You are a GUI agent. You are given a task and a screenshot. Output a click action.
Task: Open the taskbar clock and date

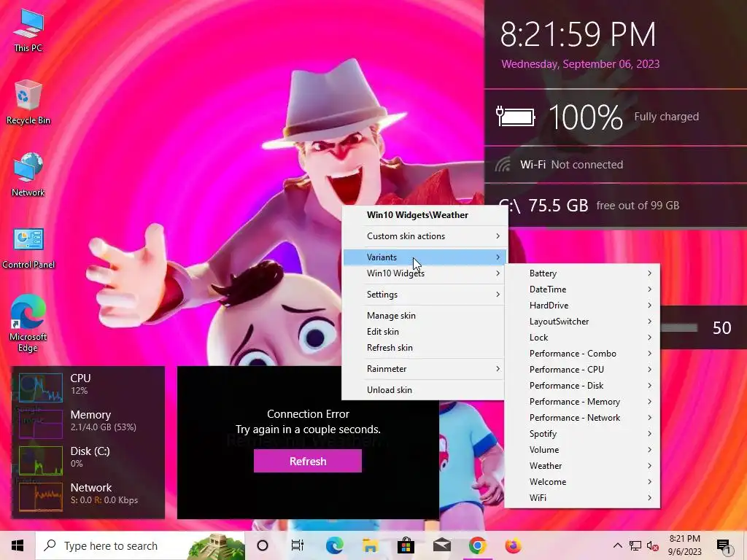click(684, 545)
